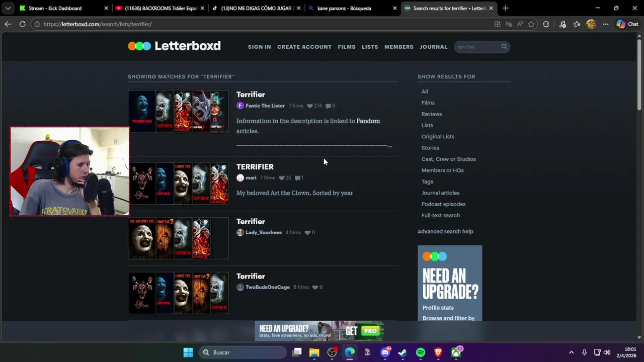Click the translate page icon
This screenshot has height=362, width=644.
pyautogui.click(x=509, y=24)
